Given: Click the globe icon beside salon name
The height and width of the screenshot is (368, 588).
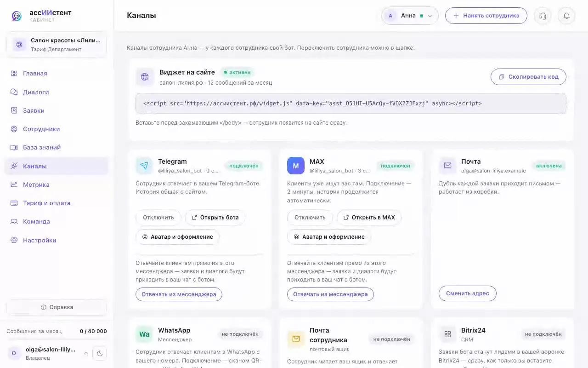Looking at the screenshot, I should point(19,45).
